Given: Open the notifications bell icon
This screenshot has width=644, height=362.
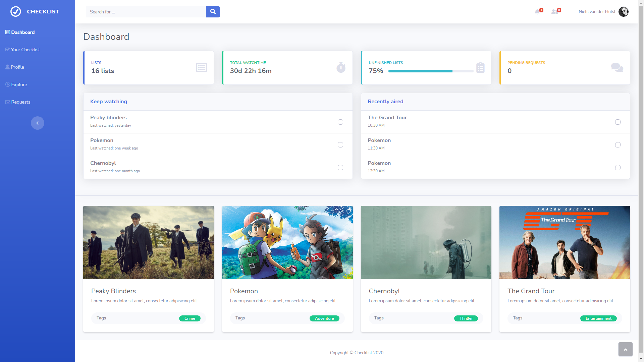Looking at the screenshot, I should (537, 12).
